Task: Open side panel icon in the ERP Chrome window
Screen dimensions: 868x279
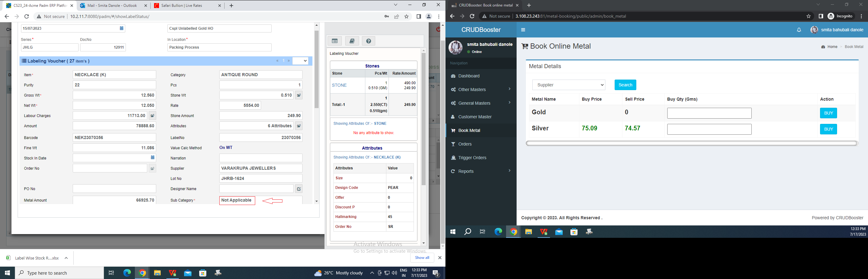Action: point(419,16)
